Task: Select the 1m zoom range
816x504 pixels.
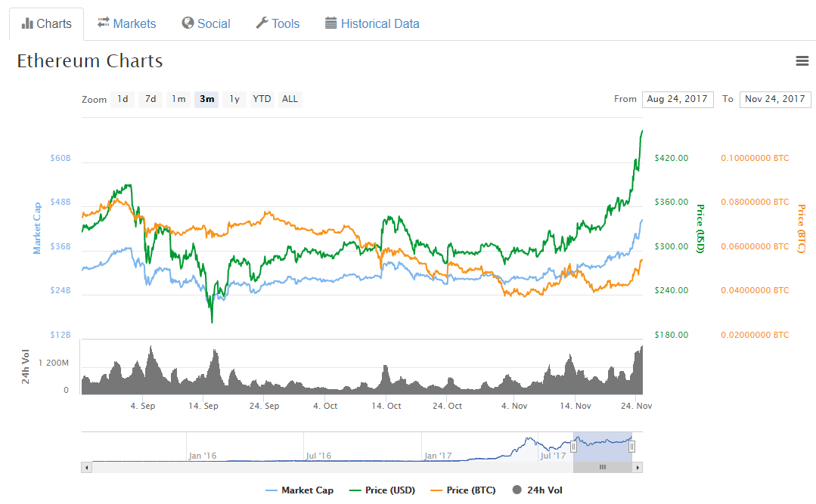Action: tap(178, 99)
